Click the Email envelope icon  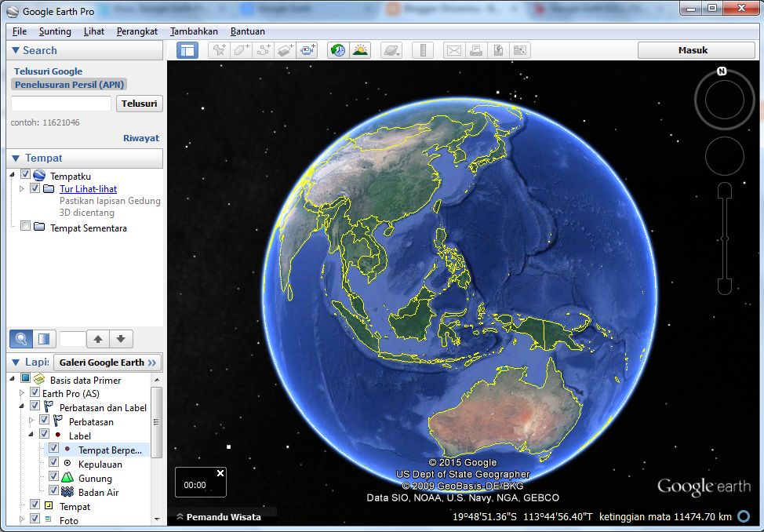tap(454, 50)
